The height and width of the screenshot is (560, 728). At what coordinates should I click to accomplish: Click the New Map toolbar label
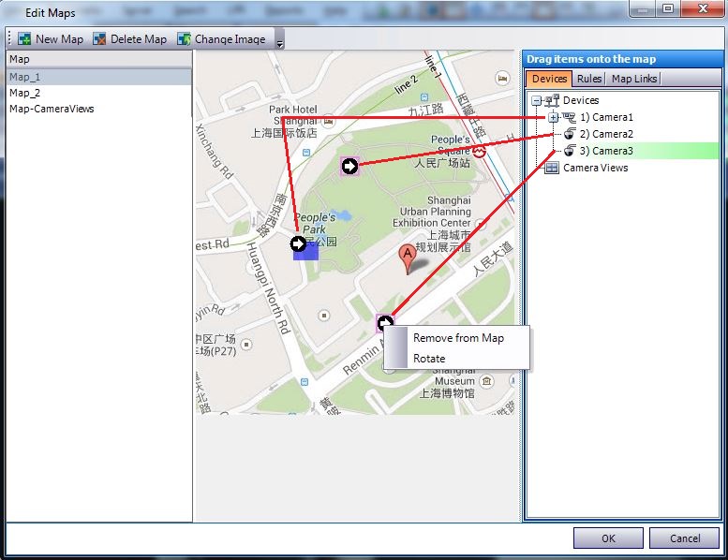coord(59,39)
